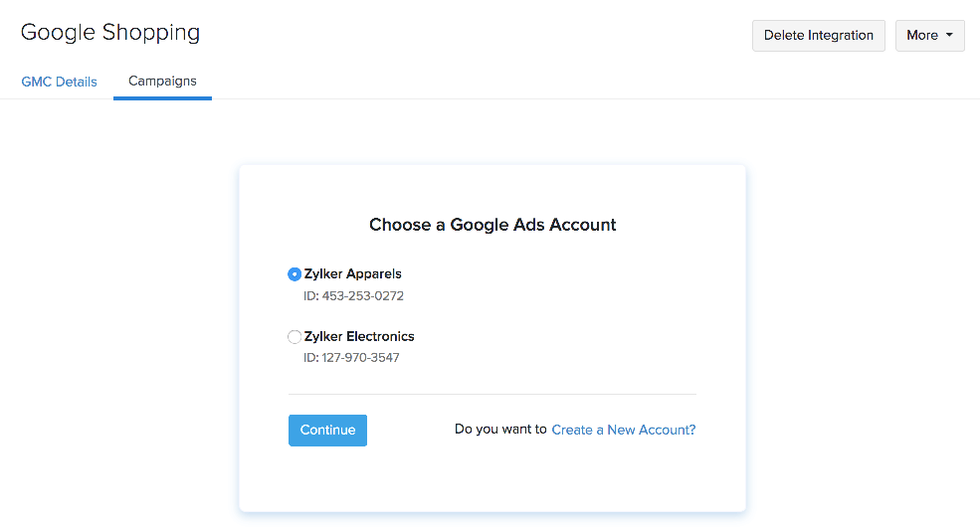Select the Zylker Apparels radio button

(294, 274)
